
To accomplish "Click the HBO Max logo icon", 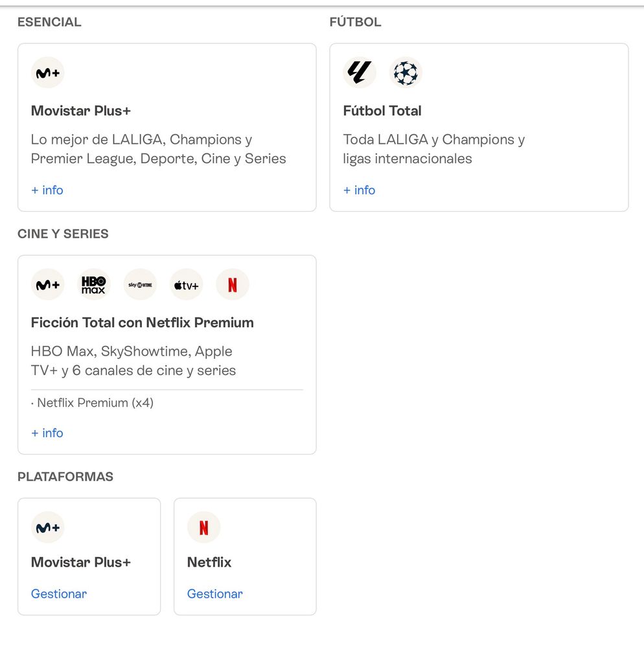I will [x=94, y=285].
